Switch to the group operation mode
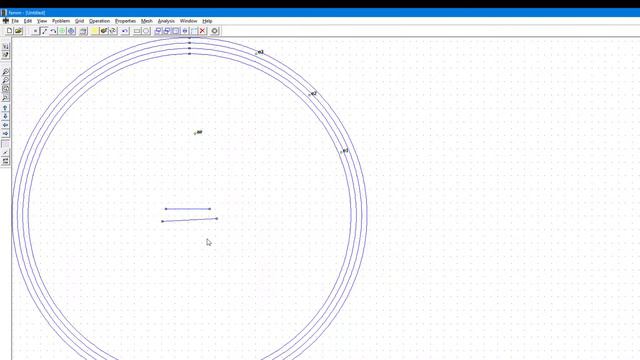Image resolution: width=640 pixels, height=360 pixels. tap(71, 31)
